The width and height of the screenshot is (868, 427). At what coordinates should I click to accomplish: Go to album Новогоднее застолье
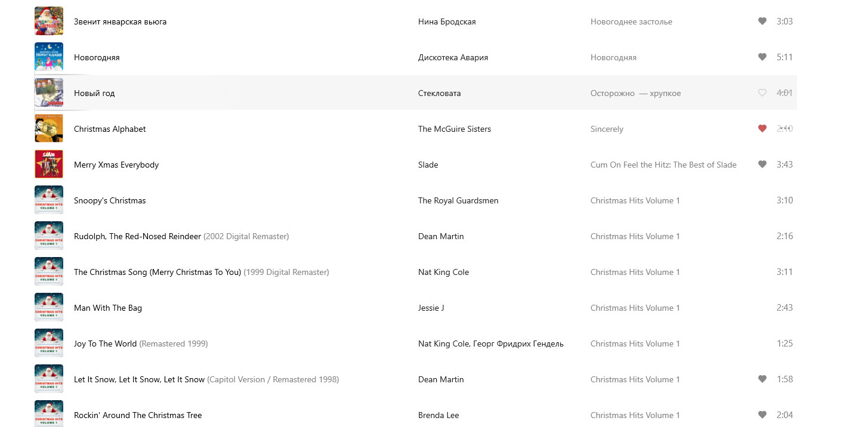(631, 22)
